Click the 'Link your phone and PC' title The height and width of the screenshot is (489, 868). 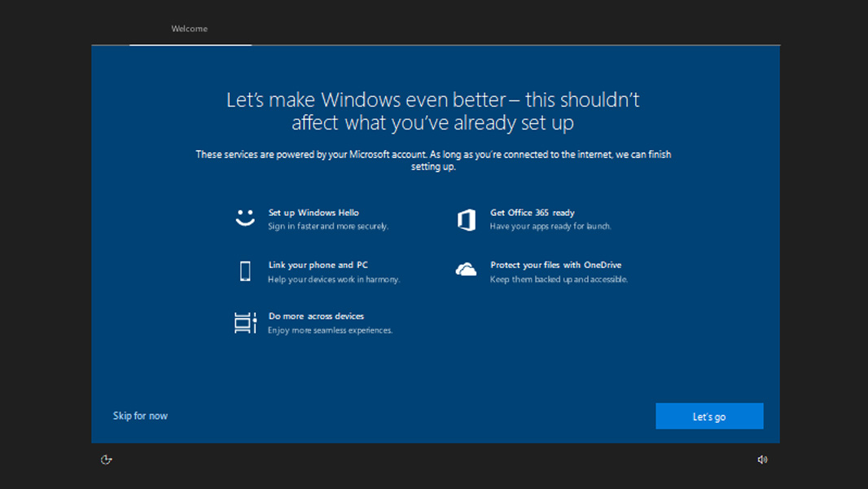[318, 265]
